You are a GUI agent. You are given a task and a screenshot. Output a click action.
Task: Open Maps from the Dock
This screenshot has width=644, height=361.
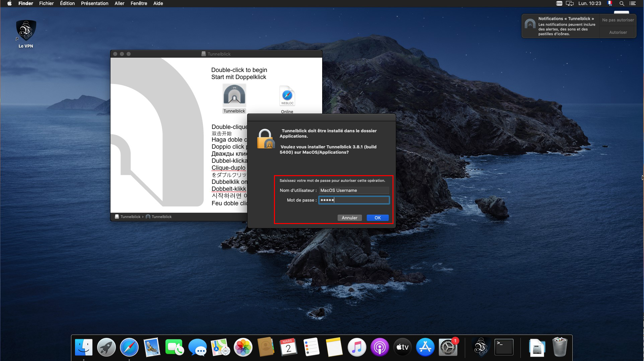(x=220, y=347)
